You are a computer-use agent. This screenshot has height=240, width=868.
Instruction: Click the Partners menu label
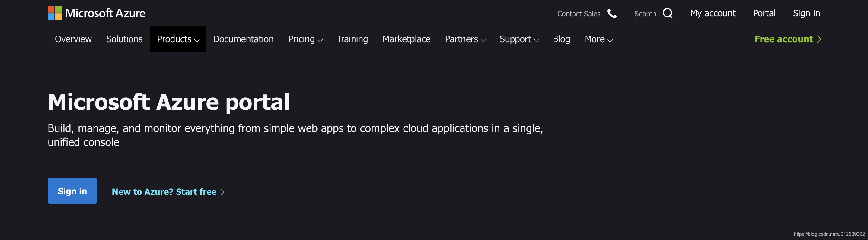tap(461, 39)
